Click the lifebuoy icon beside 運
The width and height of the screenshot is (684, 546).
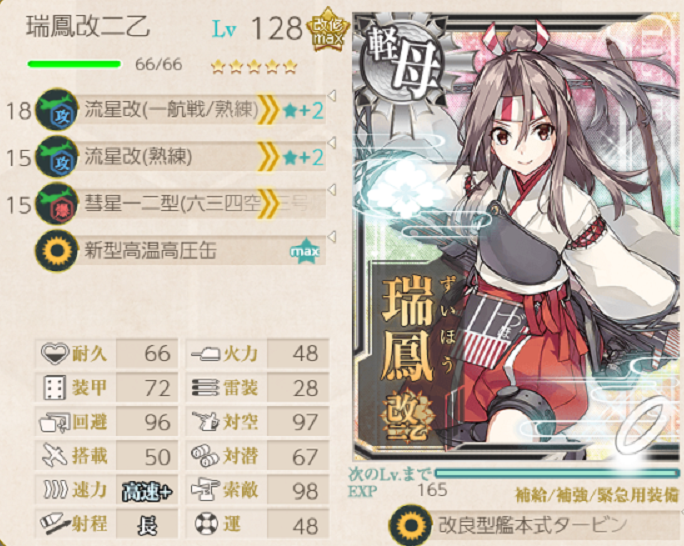click(206, 524)
